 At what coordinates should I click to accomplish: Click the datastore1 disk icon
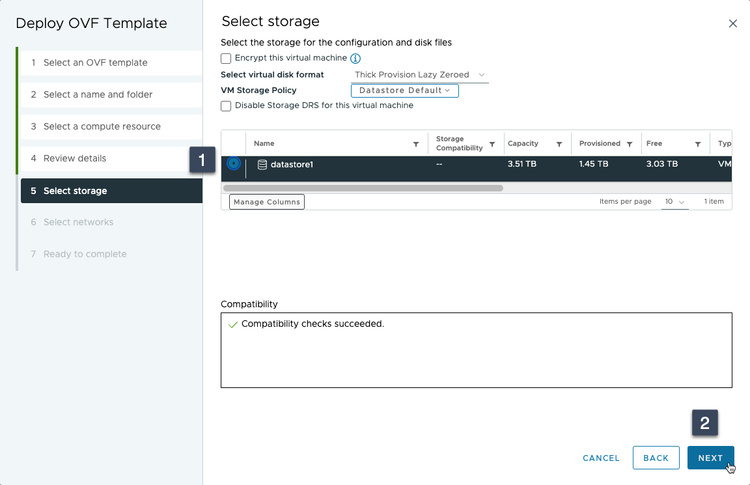(x=262, y=164)
